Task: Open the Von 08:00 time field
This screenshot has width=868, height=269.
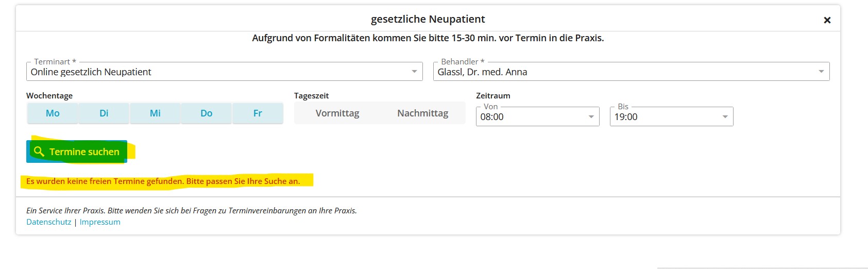Action: pyautogui.click(x=538, y=116)
